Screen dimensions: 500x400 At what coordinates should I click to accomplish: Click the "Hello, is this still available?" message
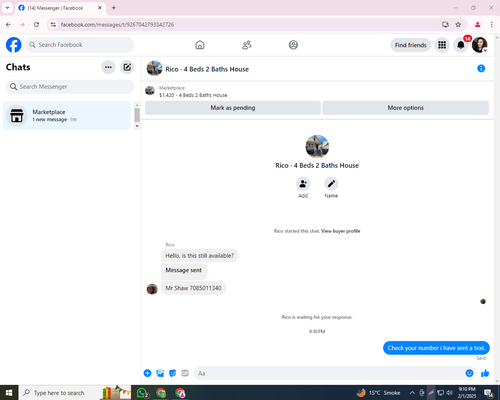point(199,256)
